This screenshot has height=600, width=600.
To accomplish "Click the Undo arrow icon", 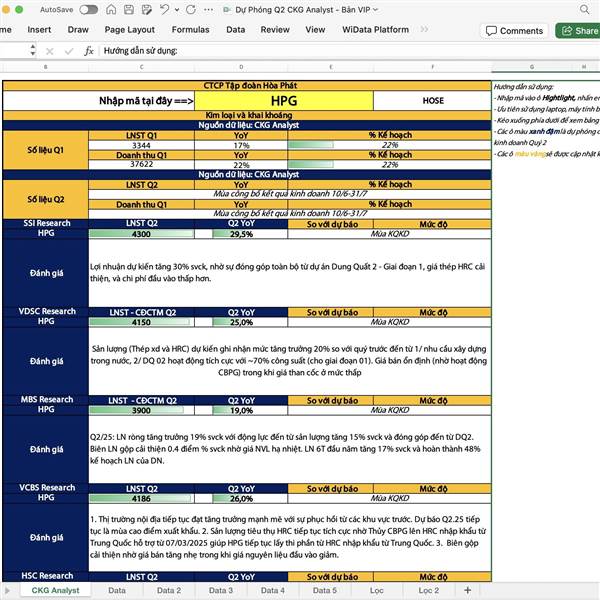I will (x=165, y=10).
